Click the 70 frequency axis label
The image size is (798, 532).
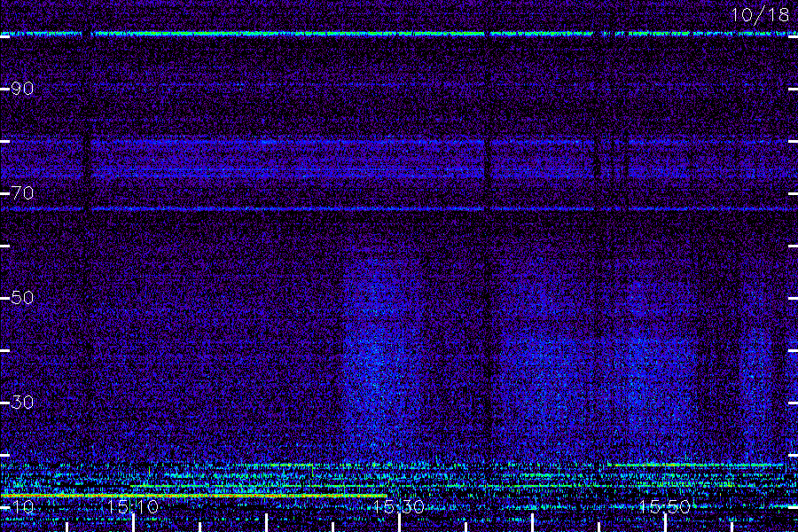22,193
